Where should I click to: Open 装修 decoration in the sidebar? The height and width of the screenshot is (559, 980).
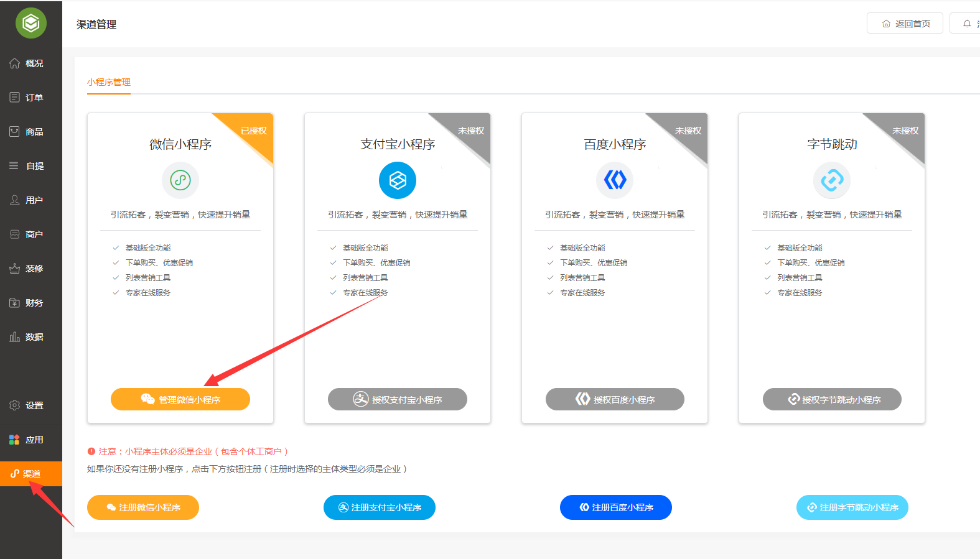coord(26,269)
